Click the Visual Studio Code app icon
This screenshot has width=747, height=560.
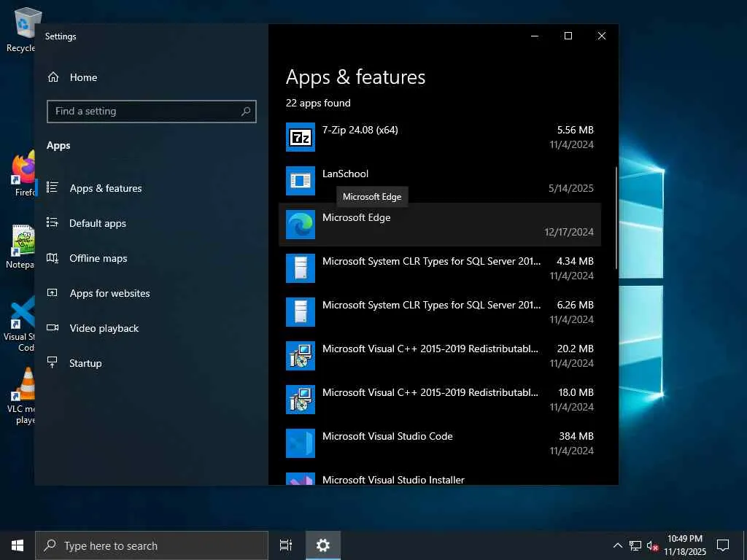[x=300, y=443]
